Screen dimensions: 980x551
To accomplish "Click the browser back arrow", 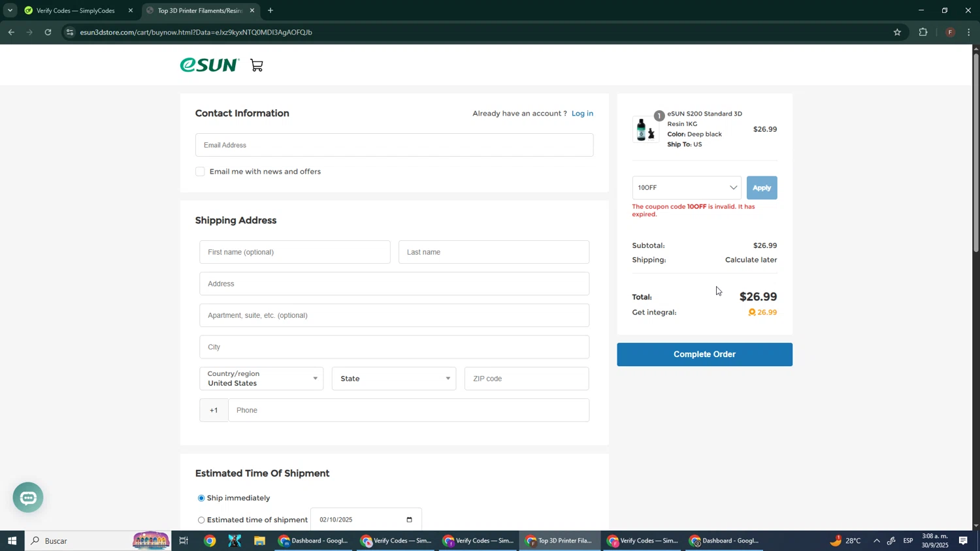I will [x=11, y=32].
